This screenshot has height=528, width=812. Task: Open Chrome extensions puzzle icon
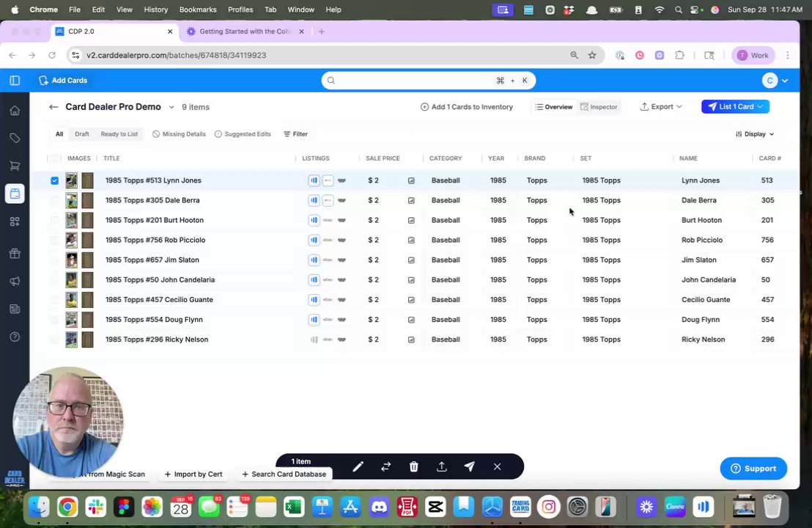679,55
